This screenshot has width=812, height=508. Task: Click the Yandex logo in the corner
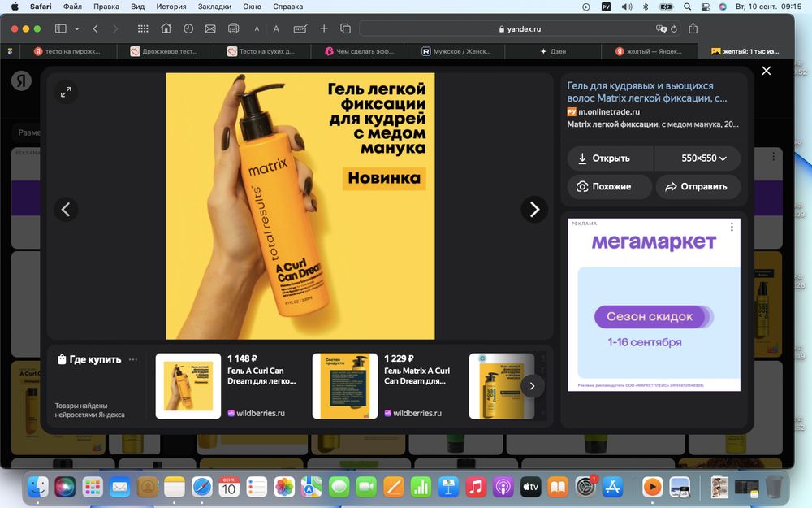[21, 80]
